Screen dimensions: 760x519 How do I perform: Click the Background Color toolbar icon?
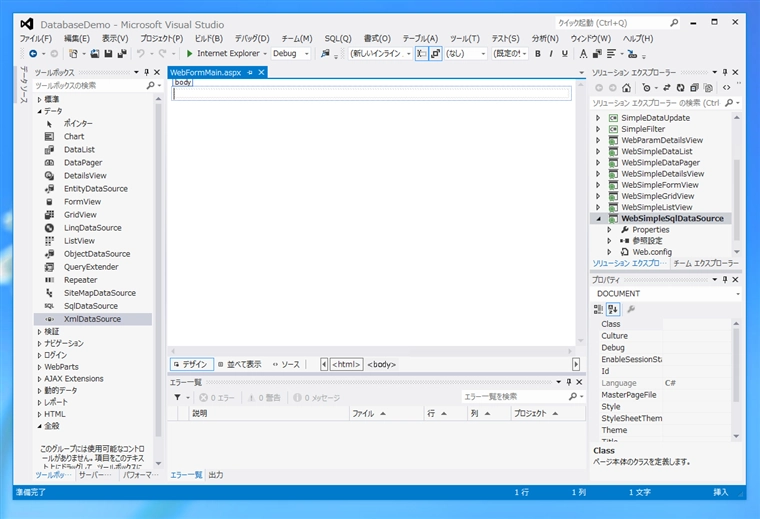pos(597,54)
